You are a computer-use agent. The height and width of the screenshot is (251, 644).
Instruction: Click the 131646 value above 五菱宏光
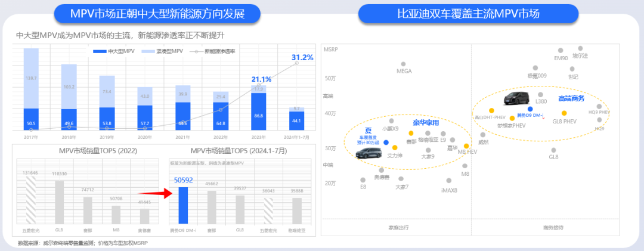30,173
